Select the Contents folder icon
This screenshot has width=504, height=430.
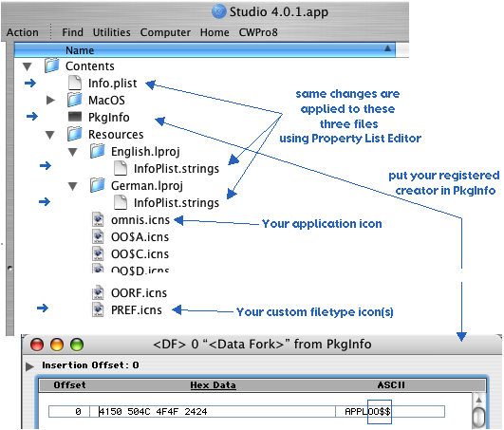(52, 65)
